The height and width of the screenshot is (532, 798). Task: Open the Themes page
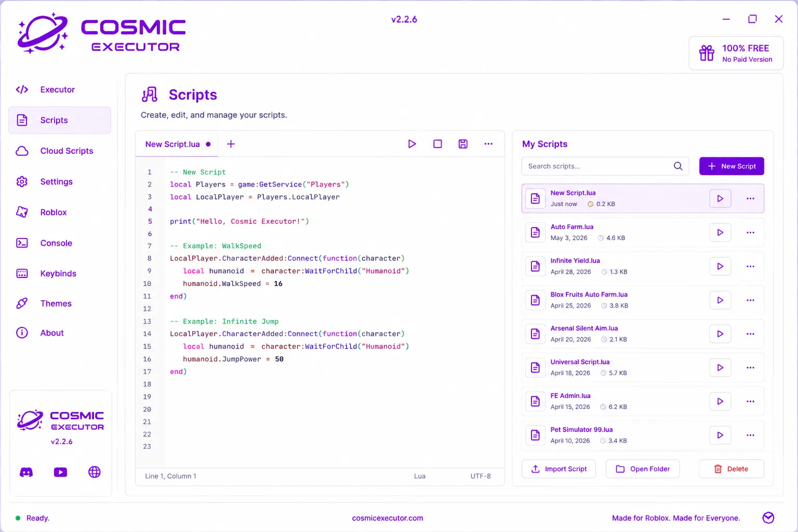(60, 303)
